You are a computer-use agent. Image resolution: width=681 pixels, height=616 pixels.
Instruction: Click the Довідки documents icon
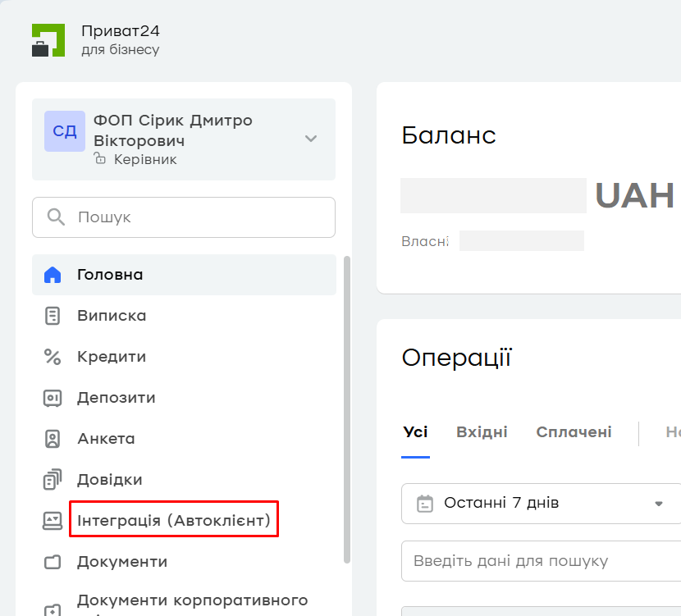(x=53, y=480)
